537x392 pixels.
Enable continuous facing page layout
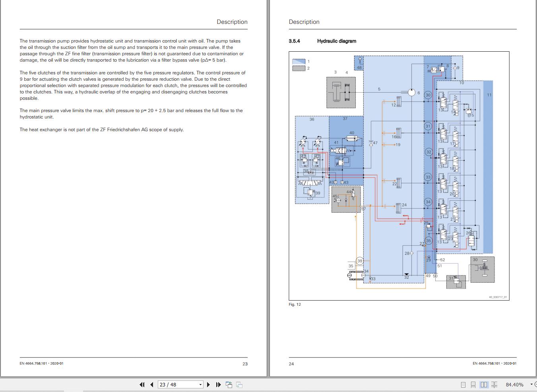[x=494, y=384]
